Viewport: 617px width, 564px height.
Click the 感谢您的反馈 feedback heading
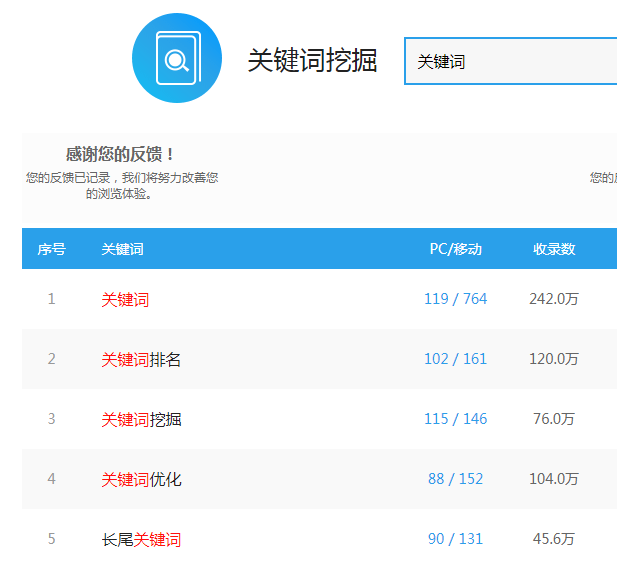click(x=121, y=154)
